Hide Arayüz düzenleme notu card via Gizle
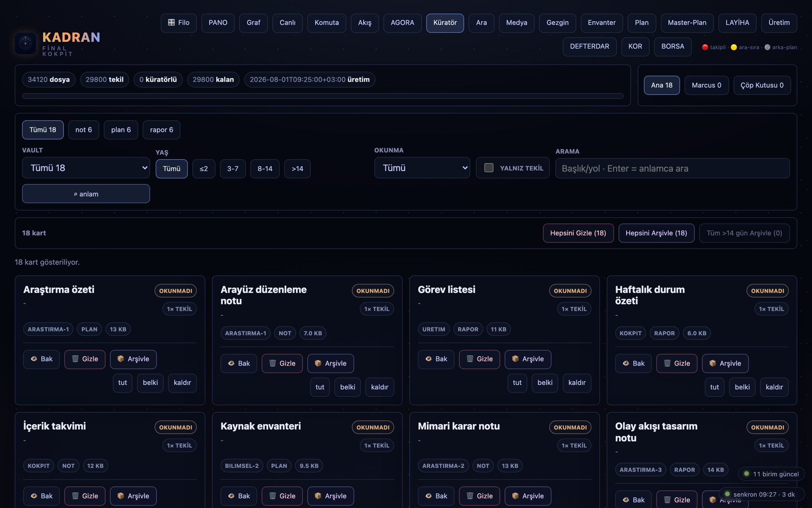812x508 pixels. pyautogui.click(x=282, y=364)
